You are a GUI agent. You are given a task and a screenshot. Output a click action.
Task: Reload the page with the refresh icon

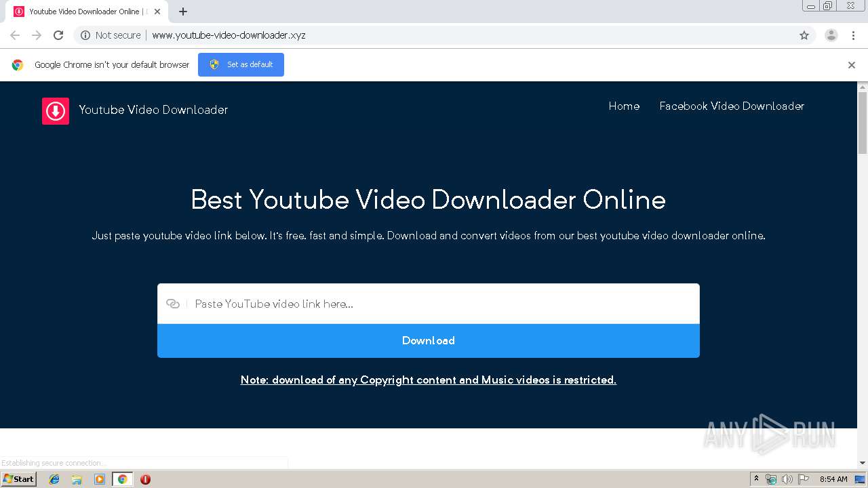[x=58, y=35]
